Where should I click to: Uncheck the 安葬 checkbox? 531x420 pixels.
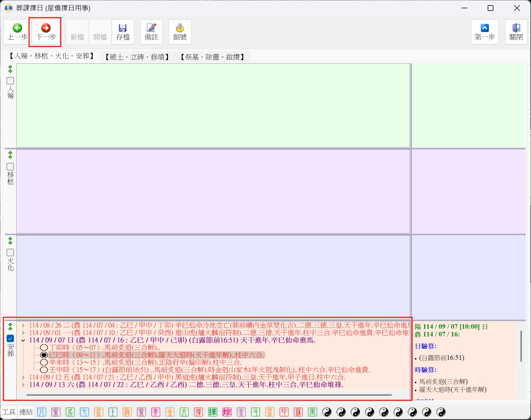10,338
